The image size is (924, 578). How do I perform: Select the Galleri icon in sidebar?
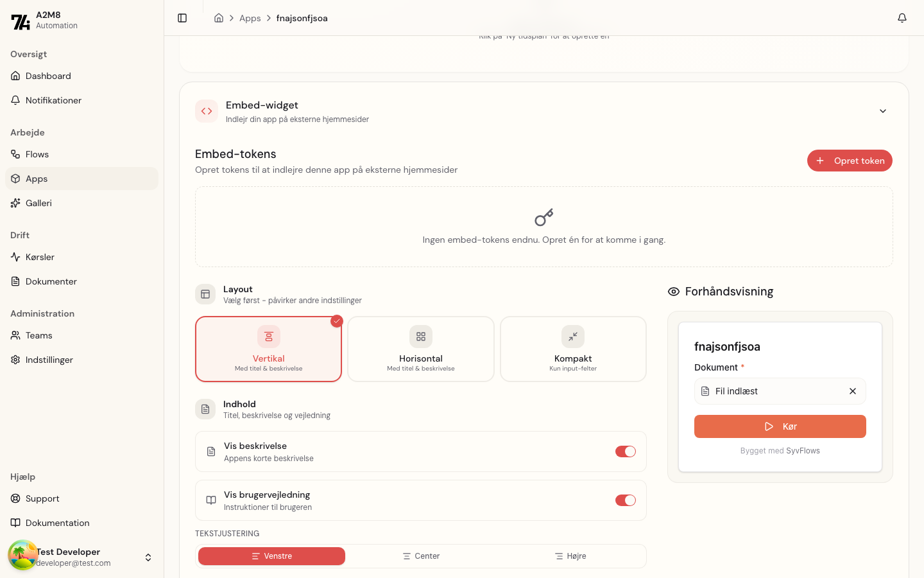[15, 203]
